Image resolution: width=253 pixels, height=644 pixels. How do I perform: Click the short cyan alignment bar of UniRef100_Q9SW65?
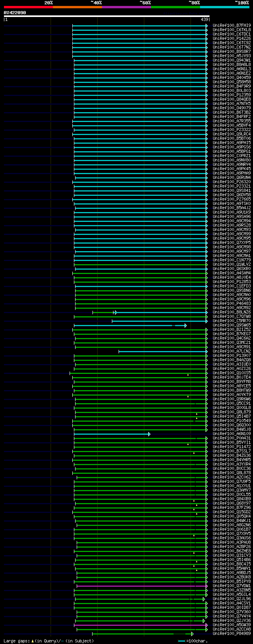point(130,325)
